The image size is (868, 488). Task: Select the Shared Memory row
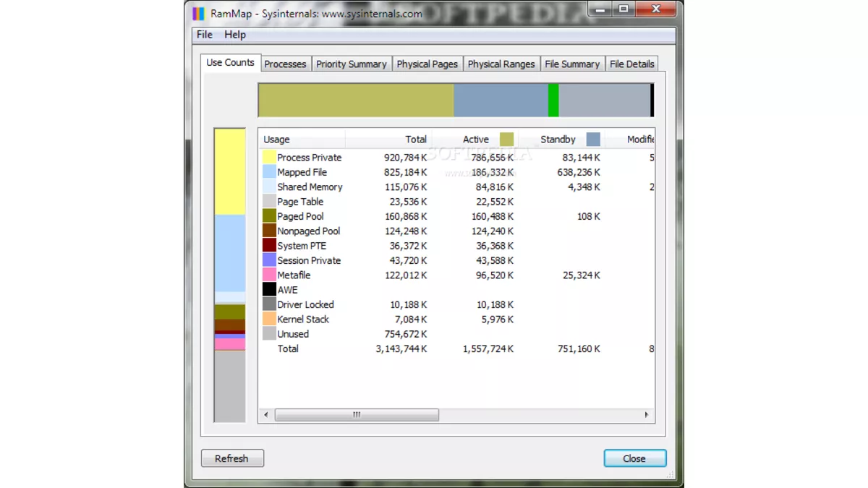(310, 187)
